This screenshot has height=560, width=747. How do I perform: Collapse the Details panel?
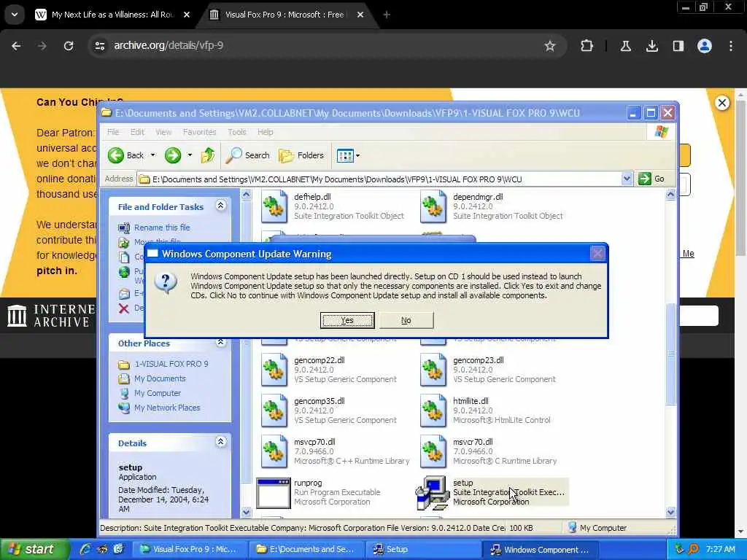point(220,441)
